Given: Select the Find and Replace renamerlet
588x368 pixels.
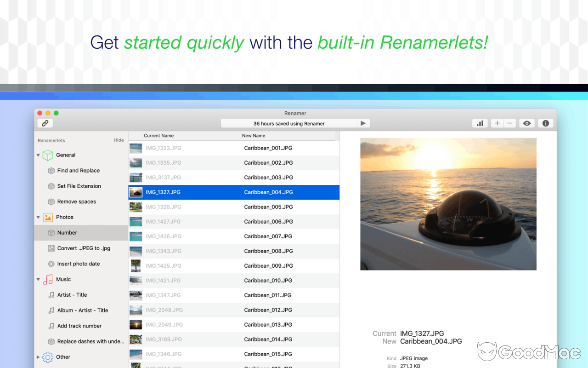Looking at the screenshot, I should pyautogui.click(x=78, y=170).
